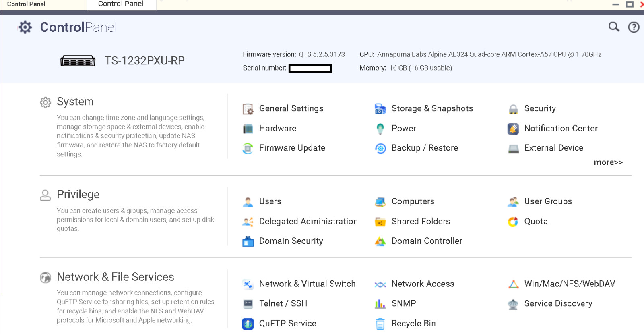The width and height of the screenshot is (644, 334).
Task: Open the QuFTP Service icon
Action: [x=248, y=324]
